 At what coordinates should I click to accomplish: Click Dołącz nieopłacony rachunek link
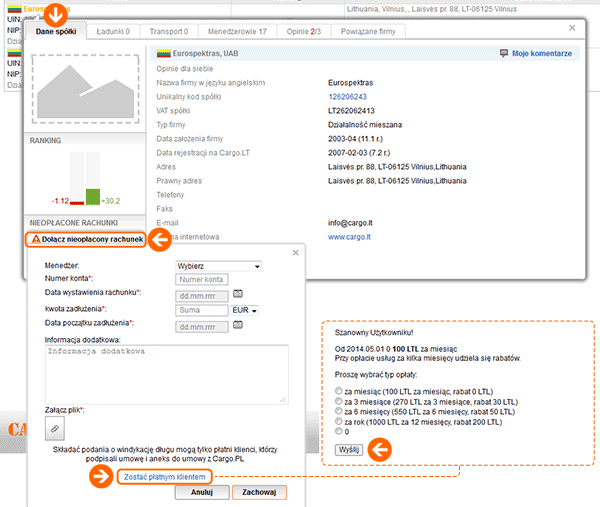coord(92,239)
